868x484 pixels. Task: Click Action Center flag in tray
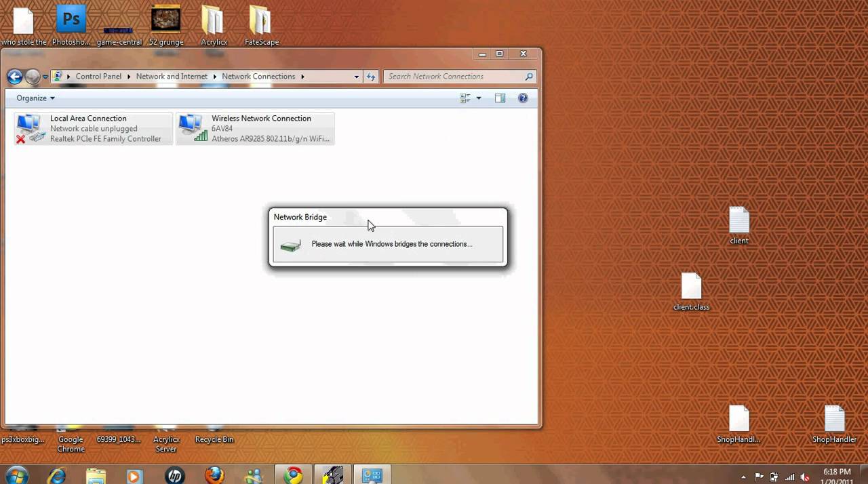point(759,477)
